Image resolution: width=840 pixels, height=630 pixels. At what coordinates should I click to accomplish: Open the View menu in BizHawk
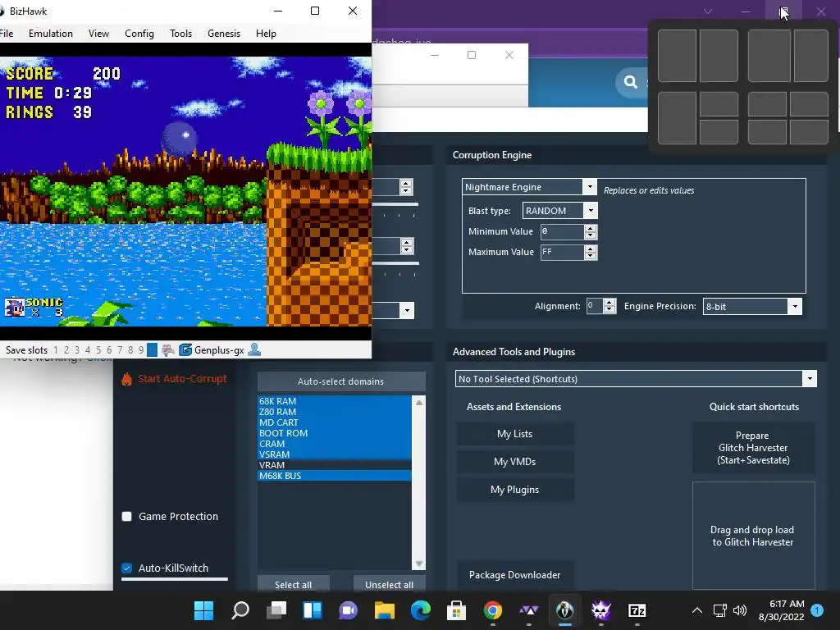tap(98, 33)
